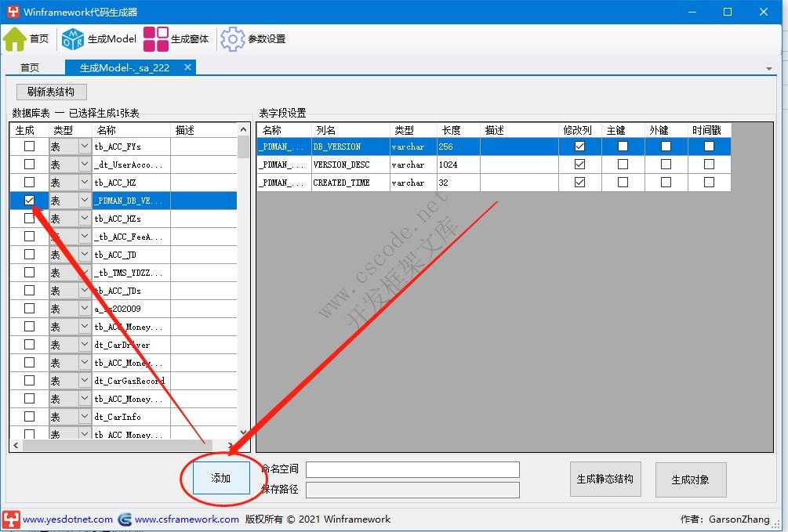Open the dropdown arrow at the tab bar's right end

770,67
